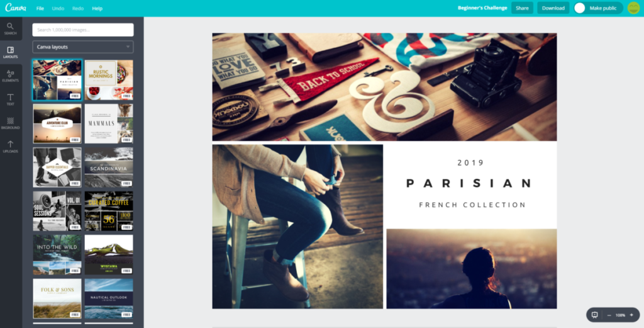Open presentation mode icon near zoom controls

click(x=594, y=315)
